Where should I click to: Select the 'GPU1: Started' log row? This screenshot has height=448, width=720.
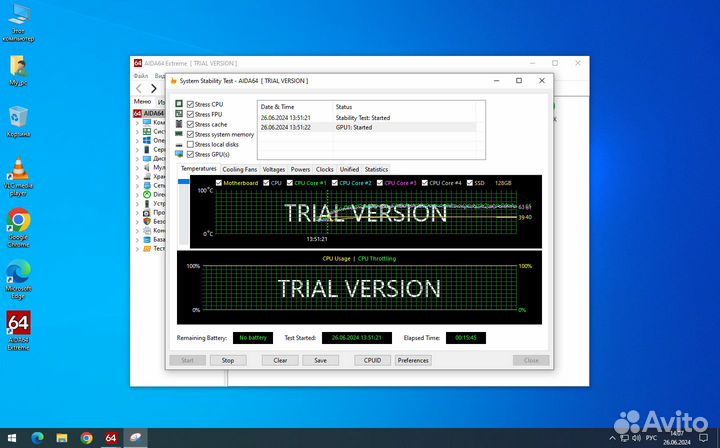pos(367,128)
